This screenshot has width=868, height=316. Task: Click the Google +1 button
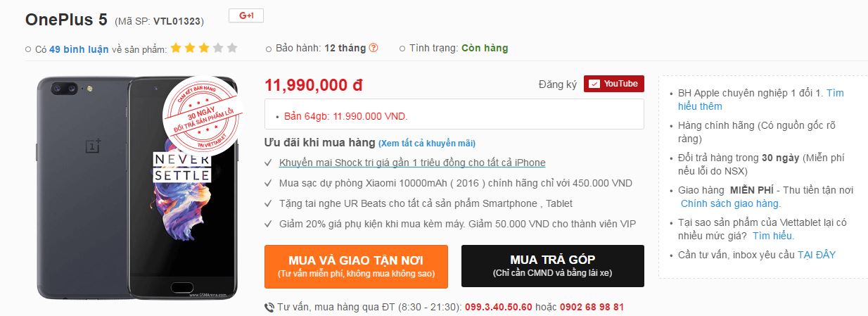[x=246, y=15]
